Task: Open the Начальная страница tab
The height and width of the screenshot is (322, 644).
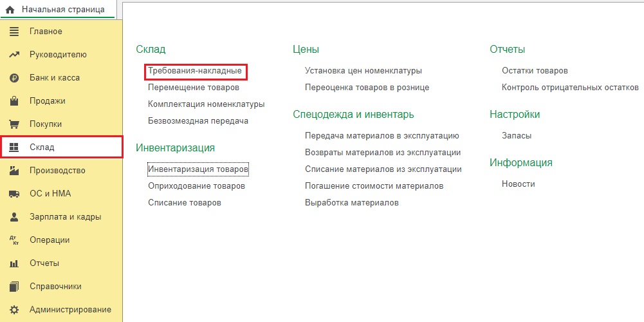Action: 59,10
